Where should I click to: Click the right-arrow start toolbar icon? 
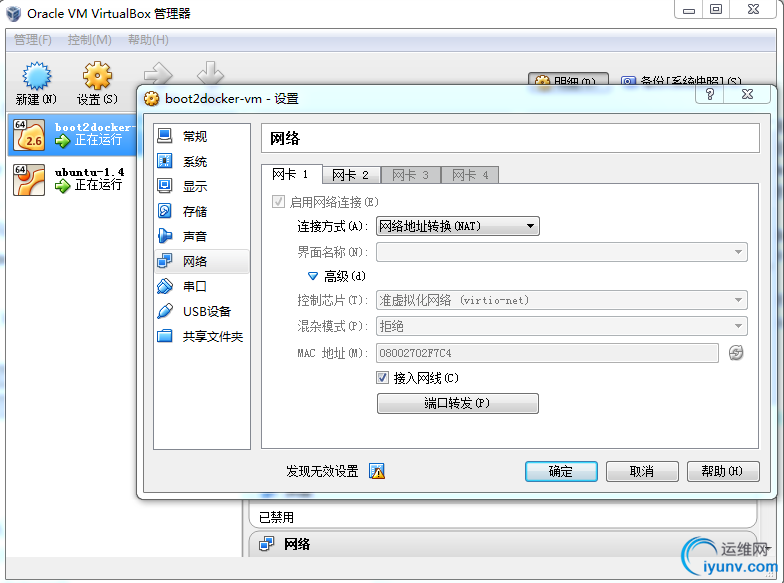coord(158,74)
